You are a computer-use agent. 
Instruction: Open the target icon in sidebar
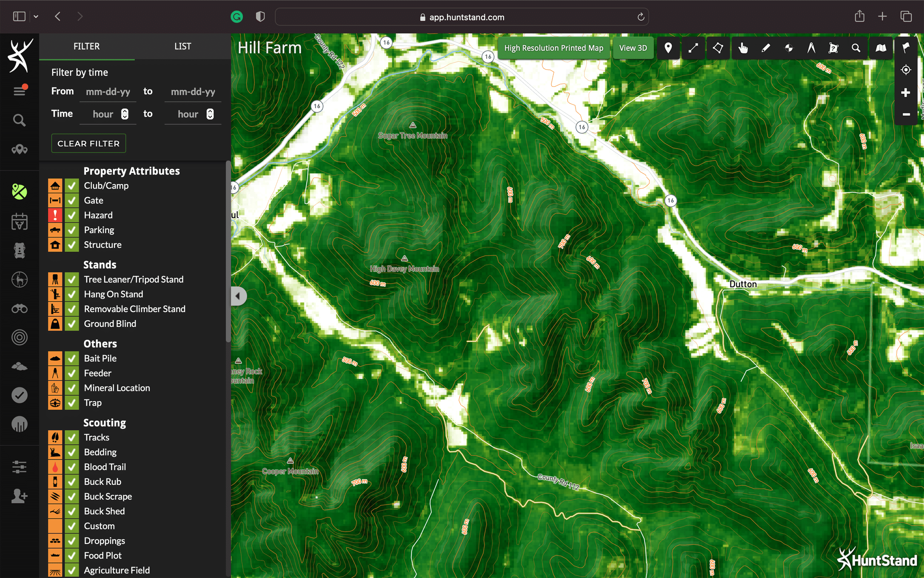(x=19, y=337)
